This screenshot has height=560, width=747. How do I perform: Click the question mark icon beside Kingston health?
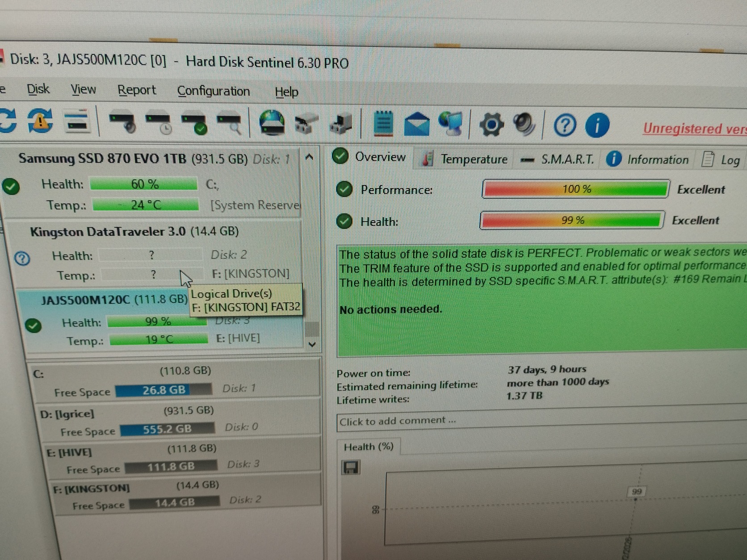click(22, 258)
